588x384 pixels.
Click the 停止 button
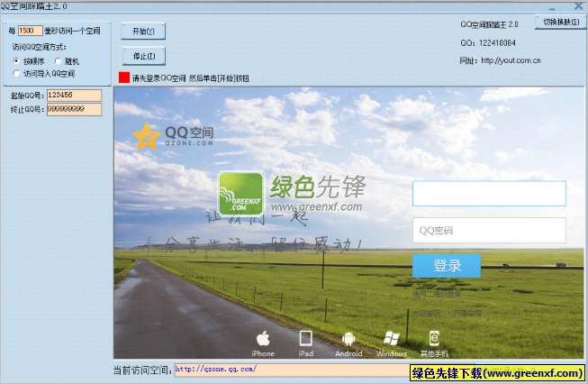coord(144,56)
